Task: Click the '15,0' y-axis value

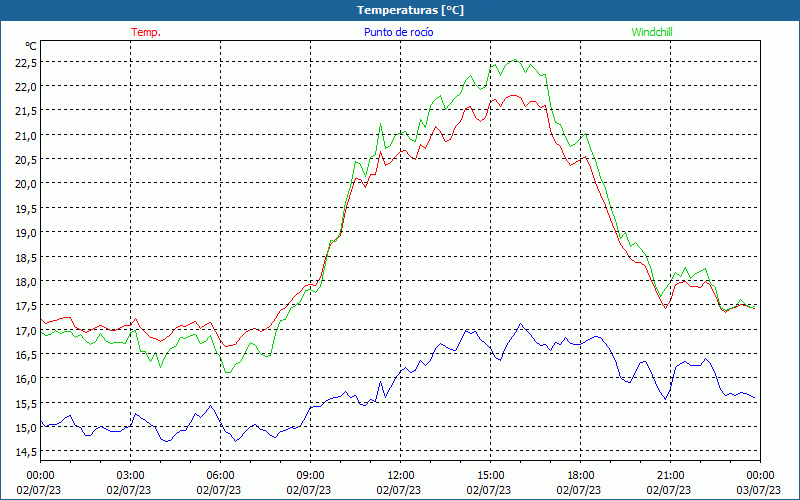Action: pyautogui.click(x=26, y=428)
